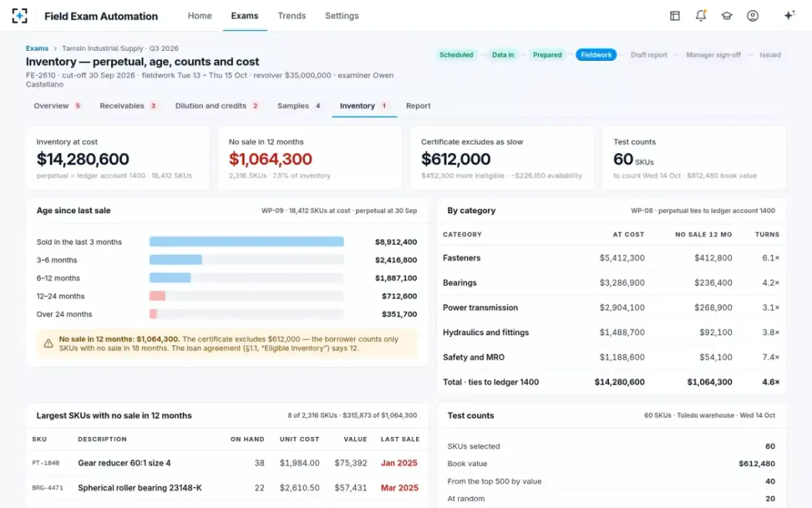Click the Power transmission category row

coord(611,308)
